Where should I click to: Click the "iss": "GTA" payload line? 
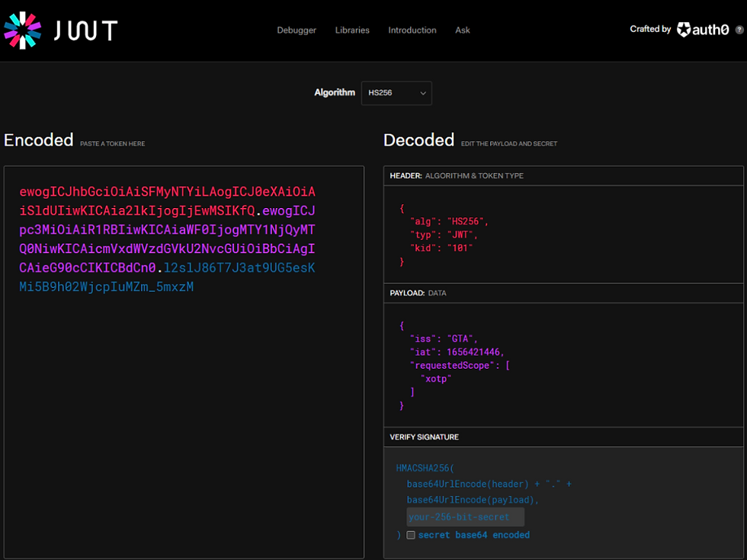pyautogui.click(x=444, y=338)
